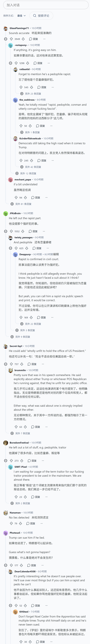The image size is (90, 644).
Task: Upvote GlassFlamingo71's comment
Action: click(x=11, y=39)
